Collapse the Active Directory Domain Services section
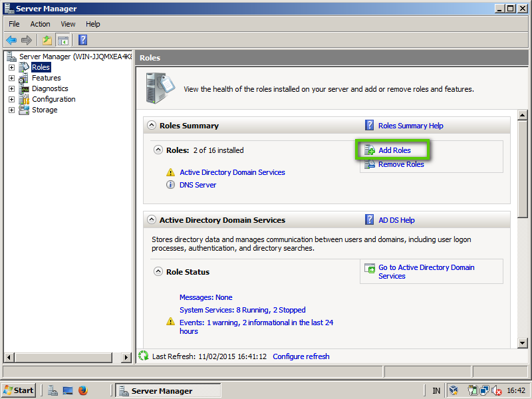 [152, 219]
